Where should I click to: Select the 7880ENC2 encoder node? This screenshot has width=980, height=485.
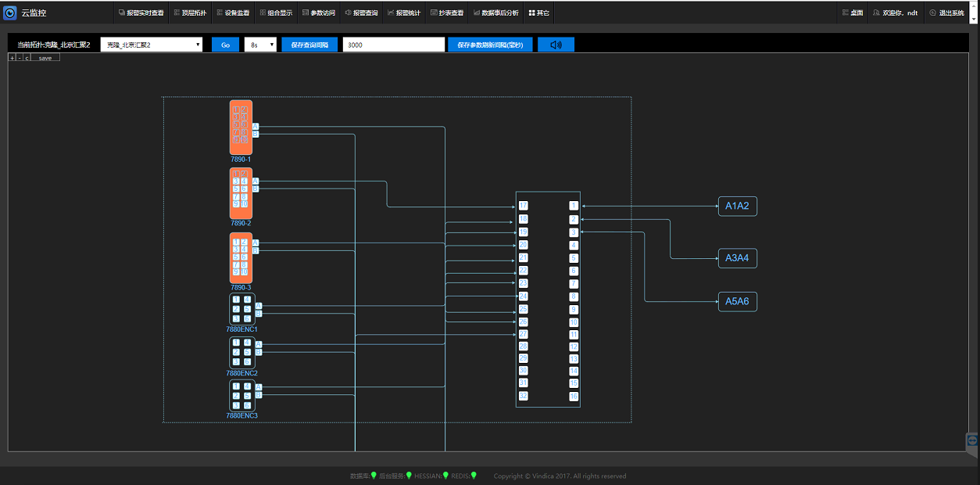coord(241,353)
